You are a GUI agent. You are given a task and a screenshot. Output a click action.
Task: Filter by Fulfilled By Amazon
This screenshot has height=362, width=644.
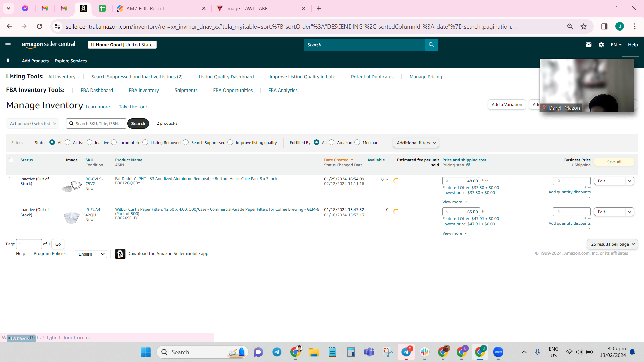point(332,142)
